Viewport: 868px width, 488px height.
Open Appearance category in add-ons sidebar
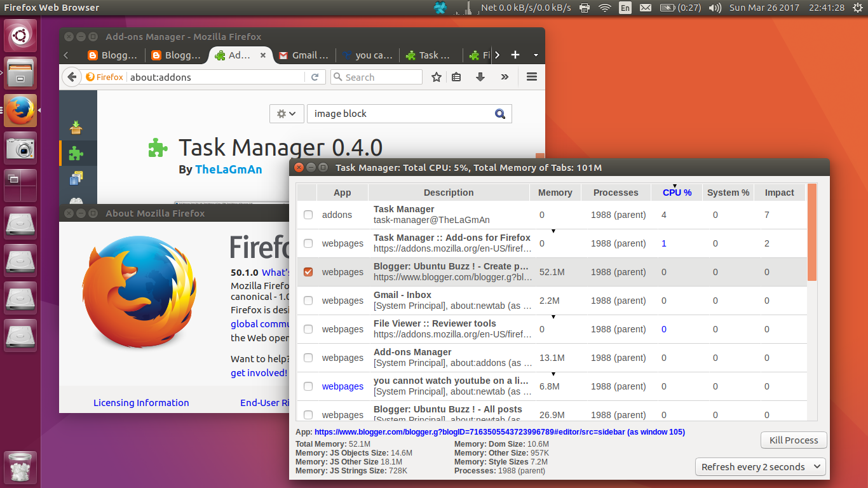pyautogui.click(x=76, y=179)
